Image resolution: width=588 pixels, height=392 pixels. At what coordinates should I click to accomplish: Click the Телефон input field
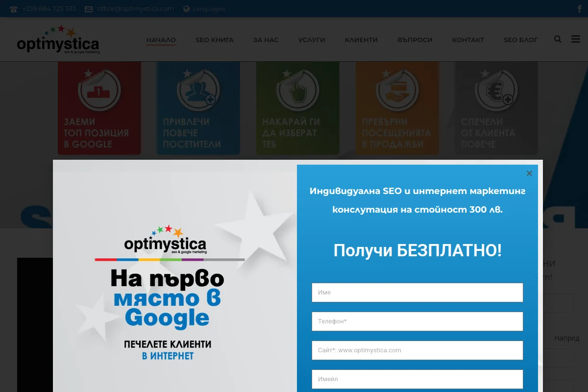pos(417,321)
